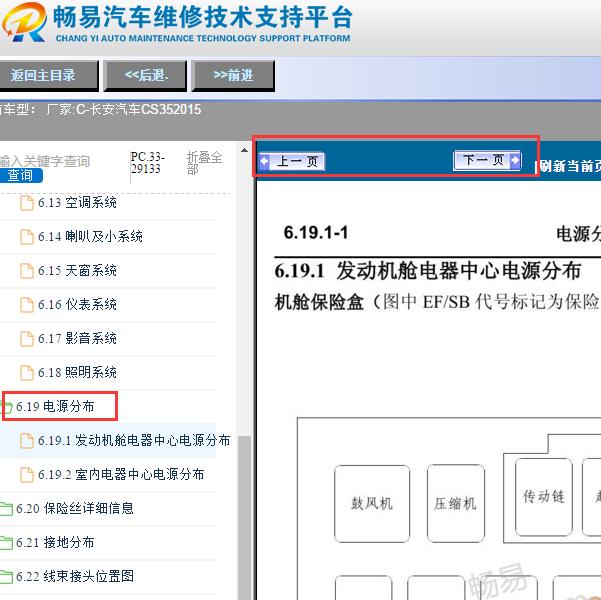Select 6.19.2 室内电器中心电源分布
This screenshot has height=600, width=601.
[121, 475]
